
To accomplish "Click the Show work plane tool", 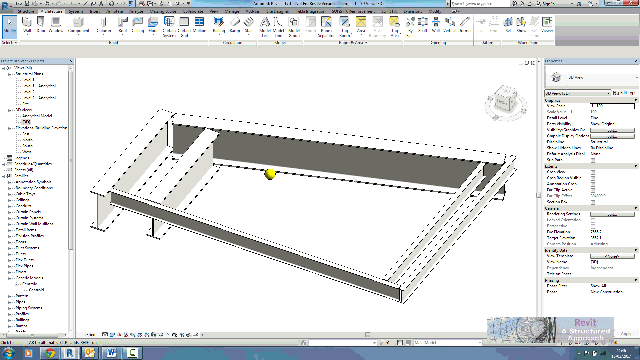I will coord(521,25).
